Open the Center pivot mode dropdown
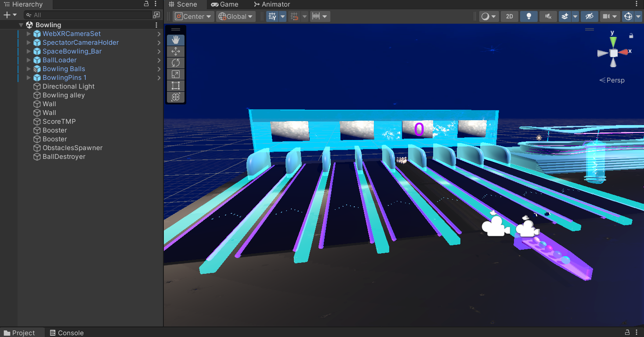This screenshot has width=644, height=337. (193, 16)
